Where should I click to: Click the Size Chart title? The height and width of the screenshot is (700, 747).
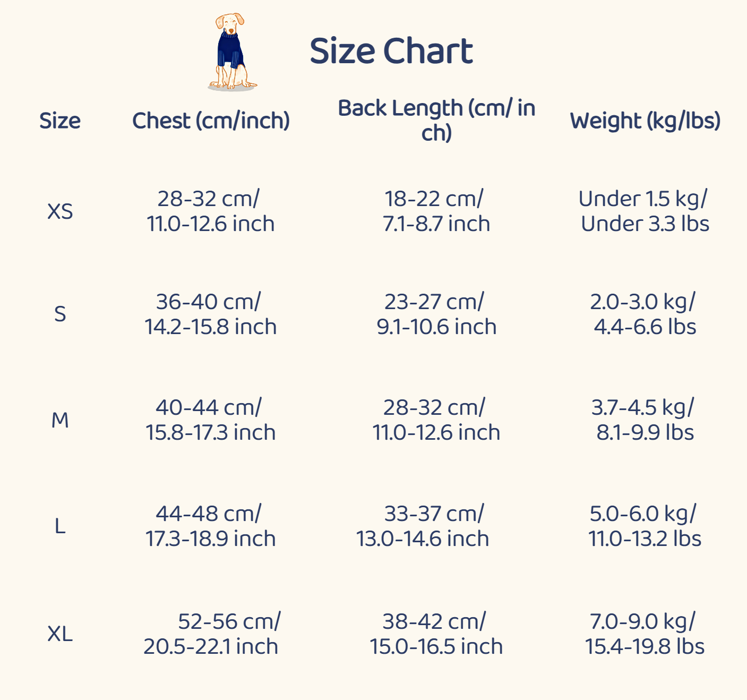coord(391,51)
